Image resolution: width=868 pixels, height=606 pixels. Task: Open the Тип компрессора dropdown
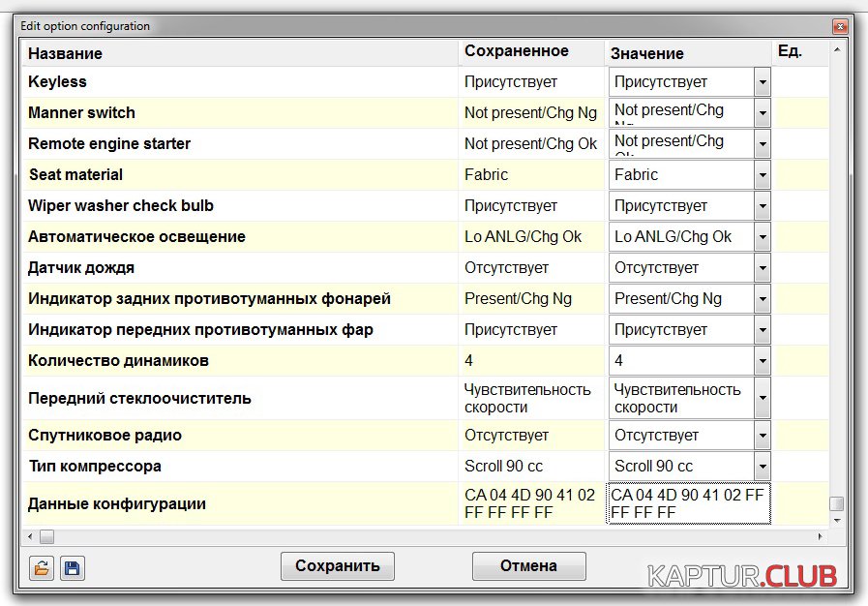pos(763,467)
